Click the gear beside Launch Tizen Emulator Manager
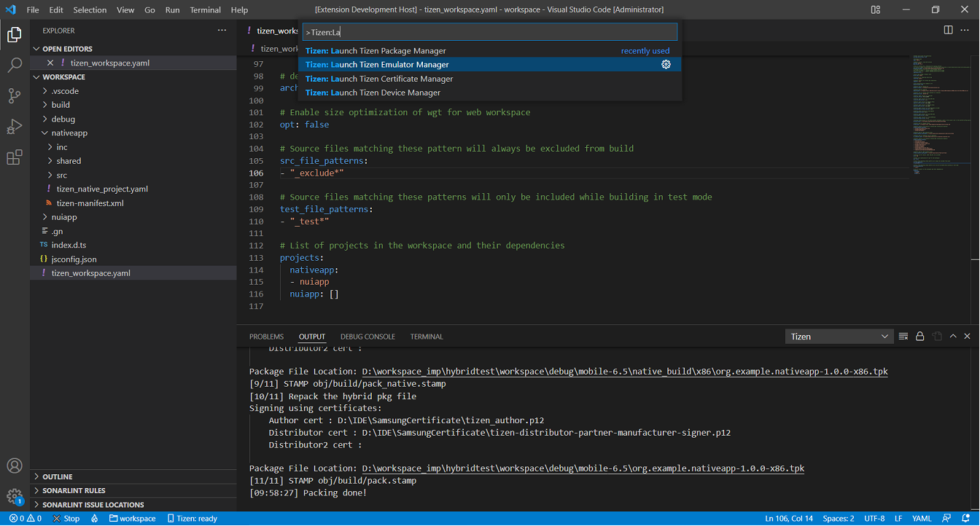 666,64
